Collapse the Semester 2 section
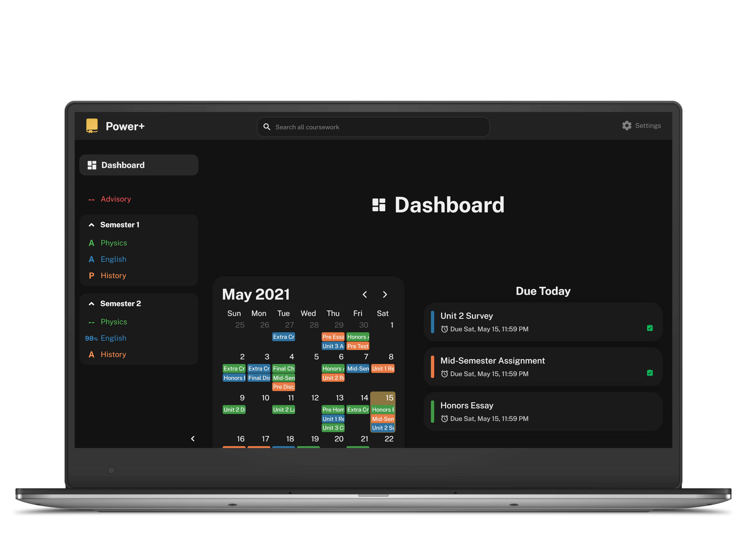The image size is (747, 560). pos(92,304)
